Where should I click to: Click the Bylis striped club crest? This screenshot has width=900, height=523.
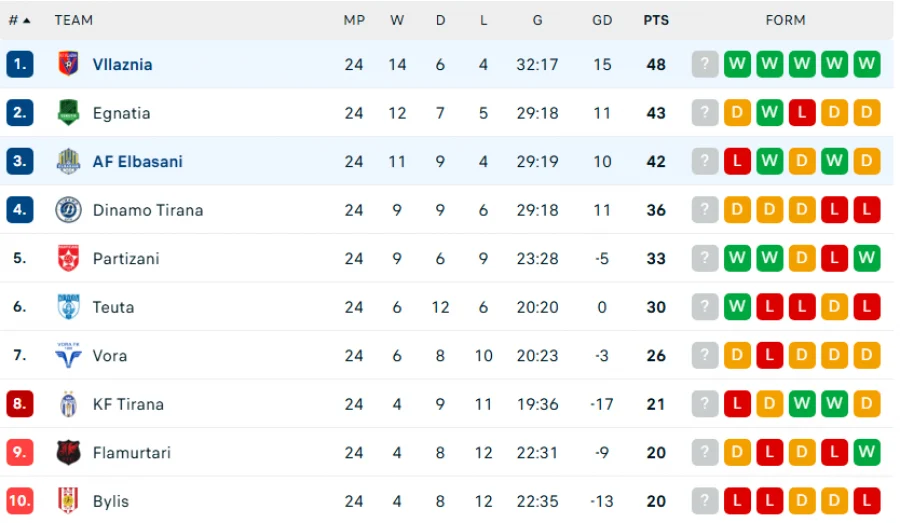click(x=68, y=501)
